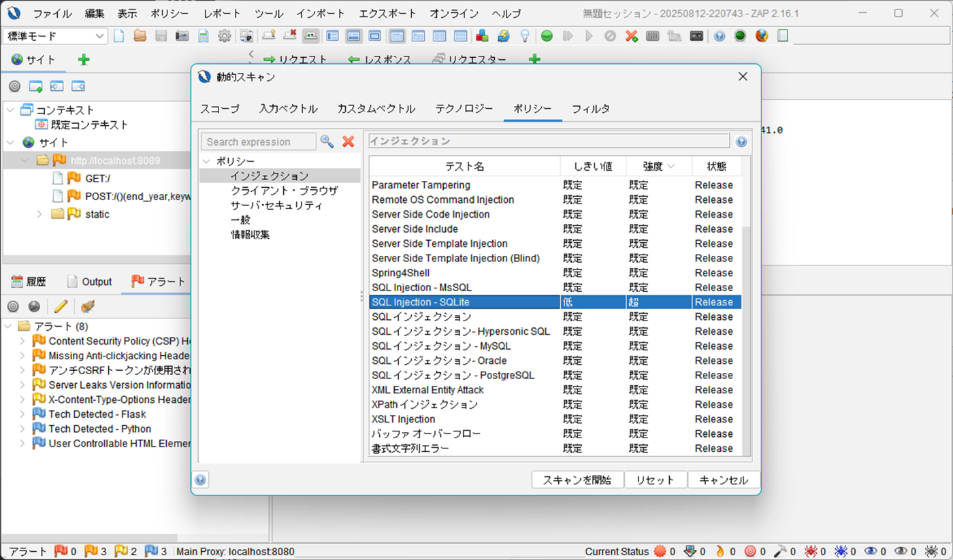Image resolution: width=953 pixels, height=560 pixels.
Task: Click the スキャンを開始 button
Action: pyautogui.click(x=577, y=480)
